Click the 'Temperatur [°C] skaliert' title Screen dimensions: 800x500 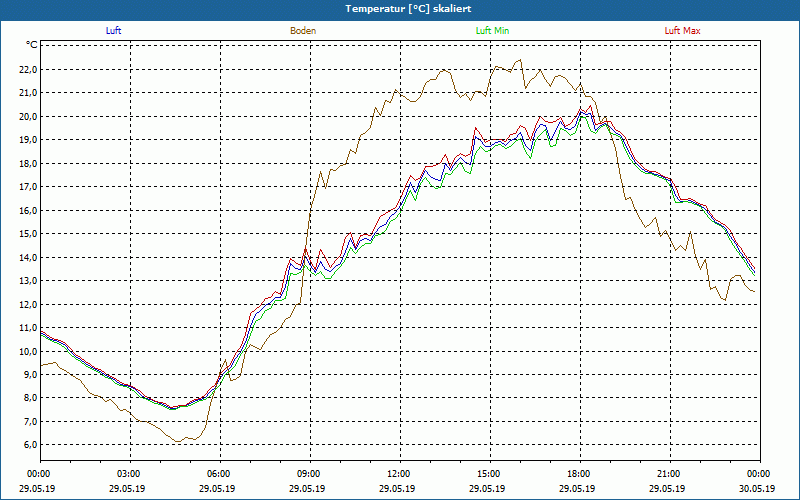pyautogui.click(x=408, y=9)
